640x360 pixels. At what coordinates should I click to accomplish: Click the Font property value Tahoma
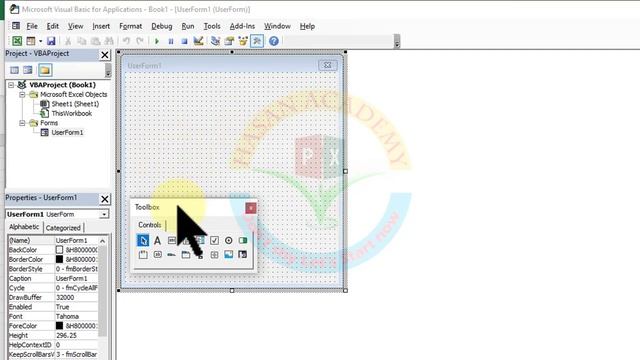tap(77, 316)
